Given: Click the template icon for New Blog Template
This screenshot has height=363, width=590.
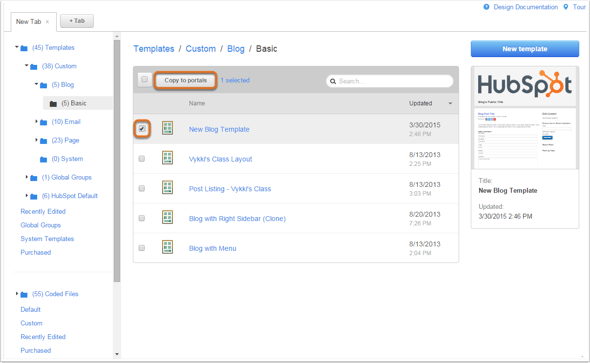Looking at the screenshot, I should 167,128.
